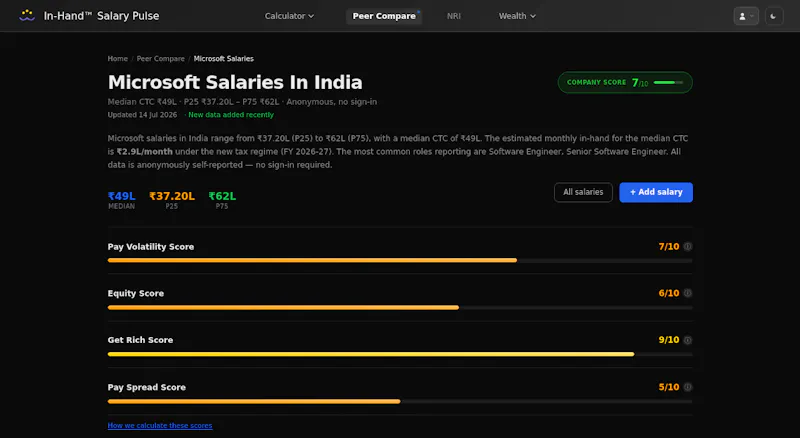Open Peer Compare breadcrumb link
The image size is (800, 438).
pos(161,59)
